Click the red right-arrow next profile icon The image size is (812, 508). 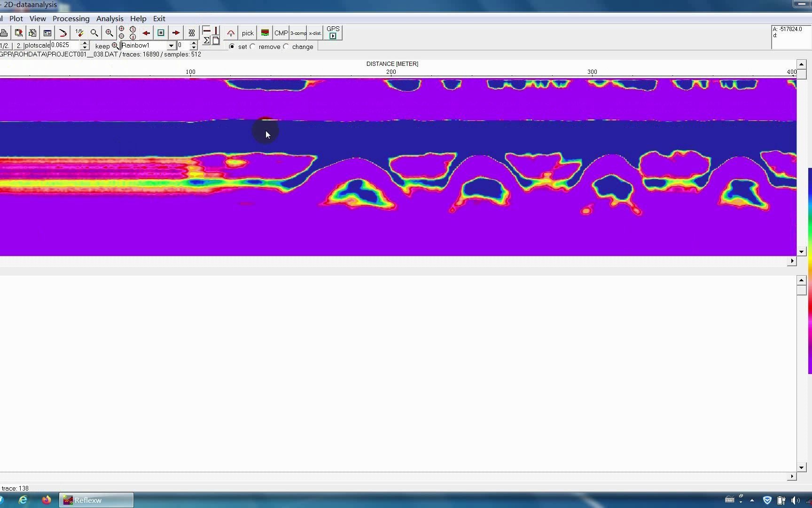[175, 32]
